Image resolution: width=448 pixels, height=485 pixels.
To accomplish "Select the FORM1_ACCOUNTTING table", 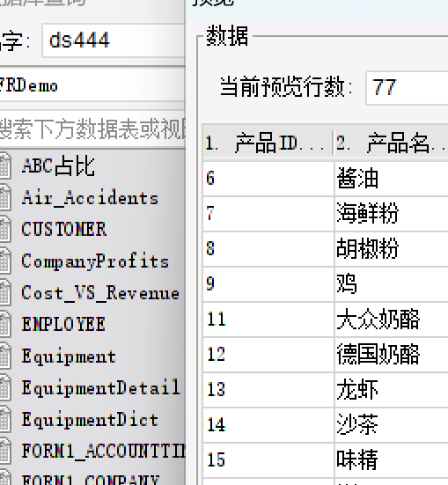I will tap(103, 452).
